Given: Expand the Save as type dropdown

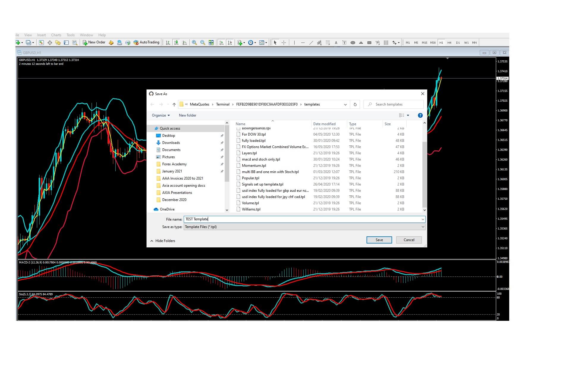Looking at the screenshot, I should (423, 227).
